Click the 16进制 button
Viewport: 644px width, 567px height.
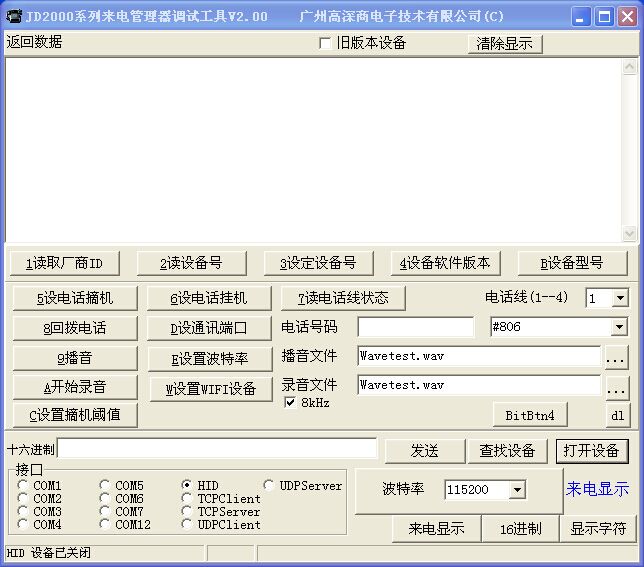coord(521,529)
